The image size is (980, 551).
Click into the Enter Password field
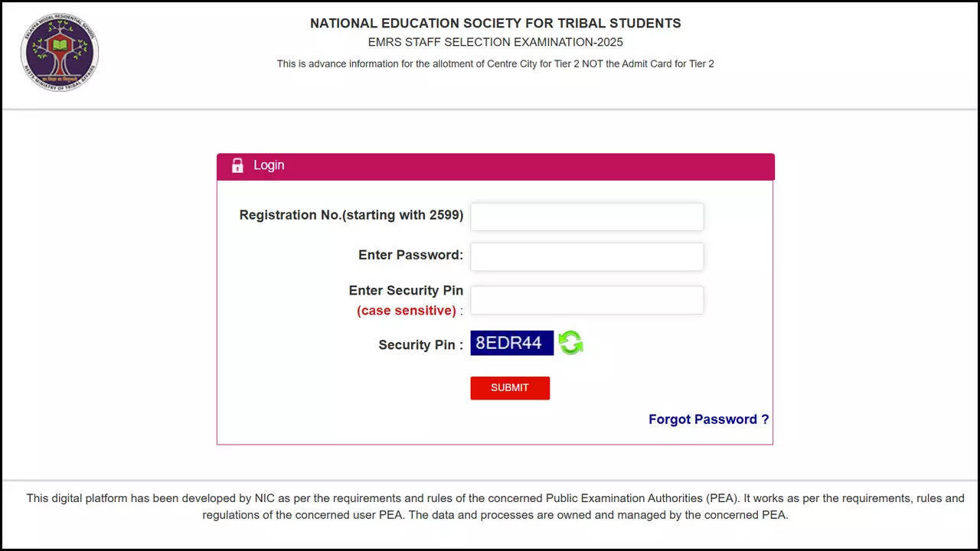tap(586, 256)
